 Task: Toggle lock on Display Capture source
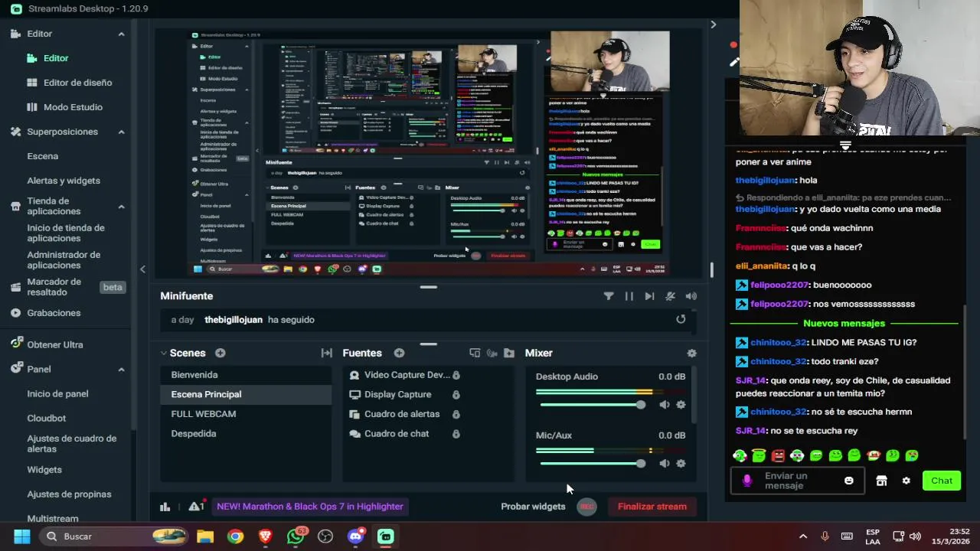click(456, 395)
